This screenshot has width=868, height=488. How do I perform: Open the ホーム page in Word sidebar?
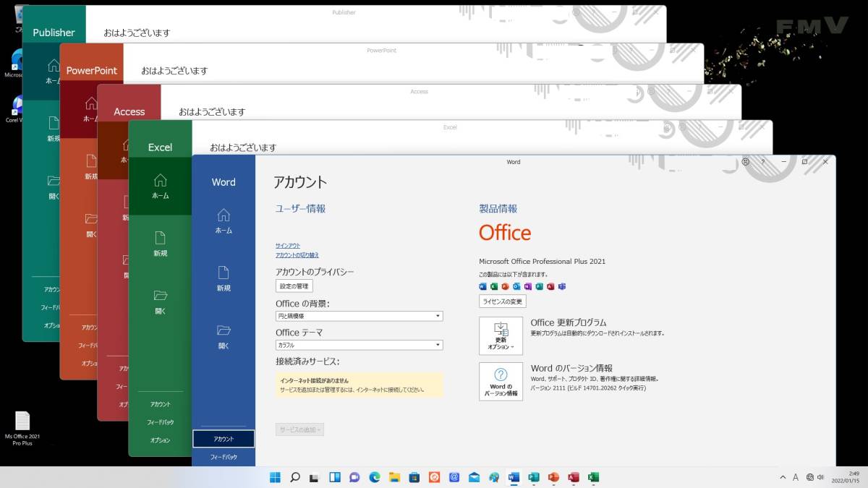[224, 221]
